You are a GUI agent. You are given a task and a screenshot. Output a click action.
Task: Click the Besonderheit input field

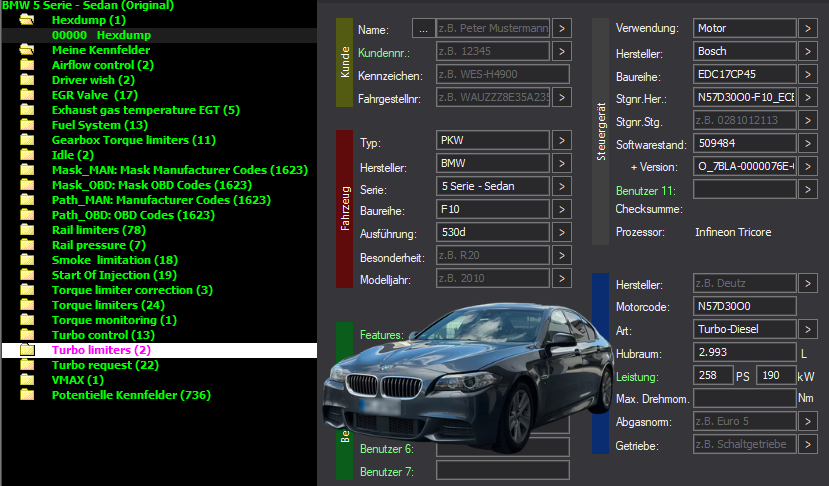click(x=493, y=255)
